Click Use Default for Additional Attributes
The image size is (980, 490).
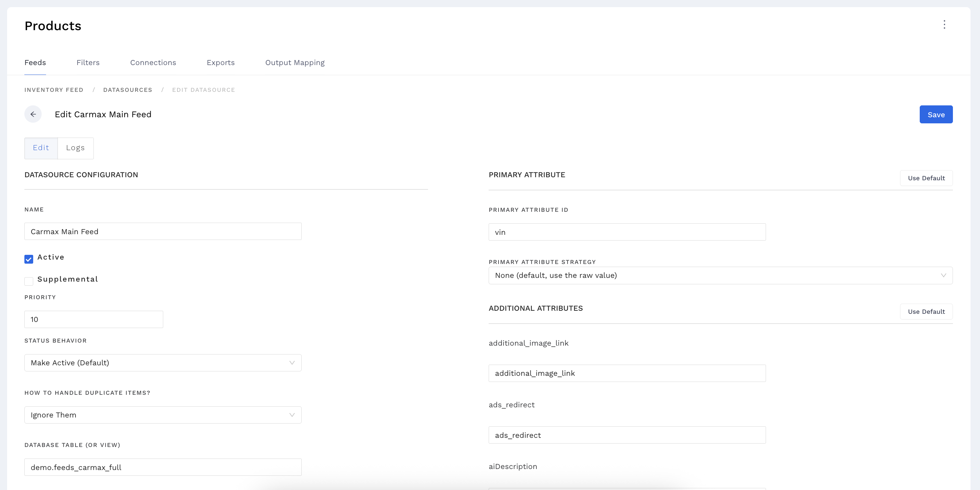[x=926, y=311]
